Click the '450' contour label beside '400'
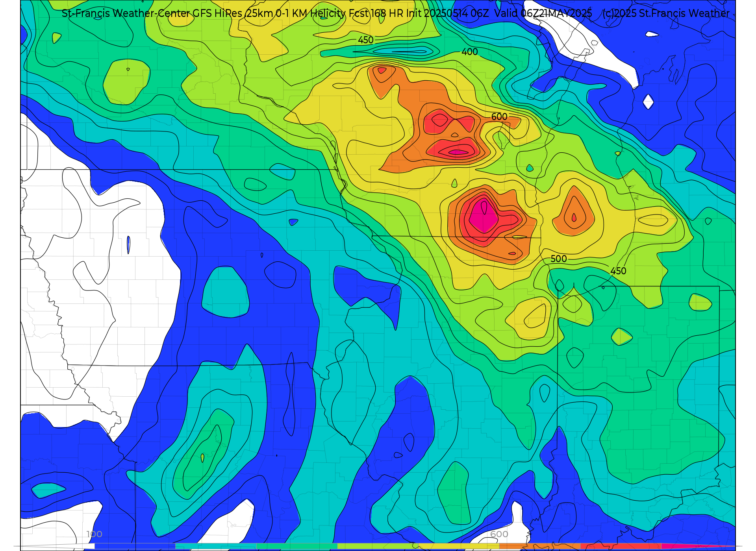The image size is (756, 551). pos(366,40)
